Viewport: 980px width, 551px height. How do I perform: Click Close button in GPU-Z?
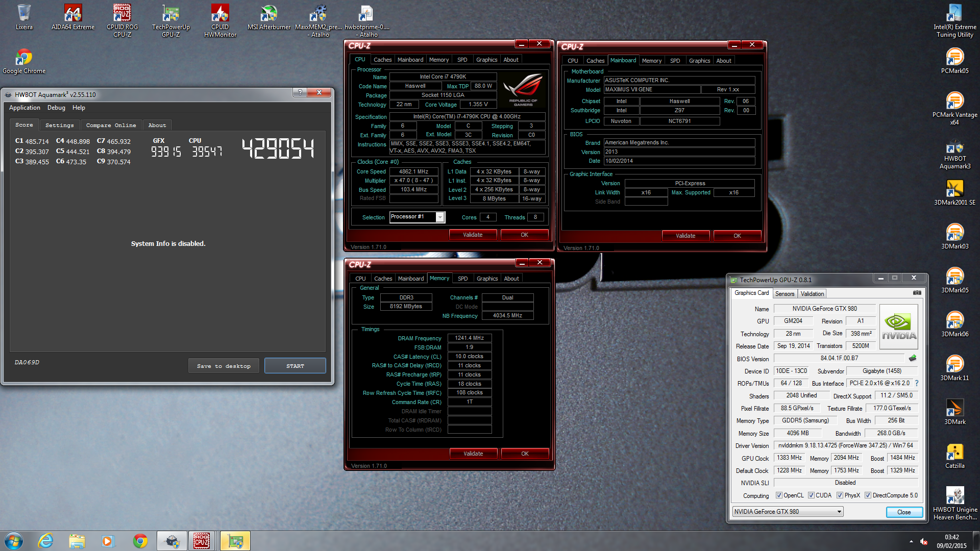(904, 512)
